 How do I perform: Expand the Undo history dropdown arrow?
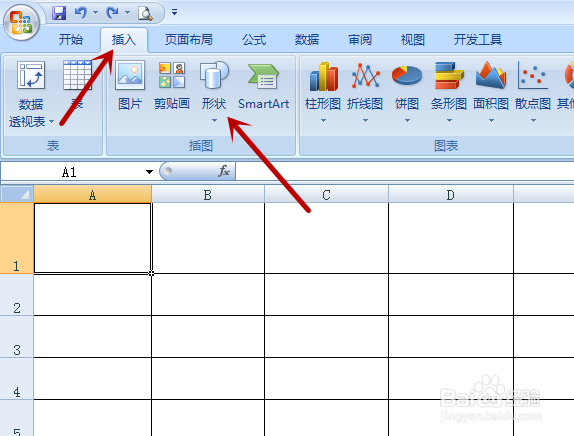click(x=96, y=13)
